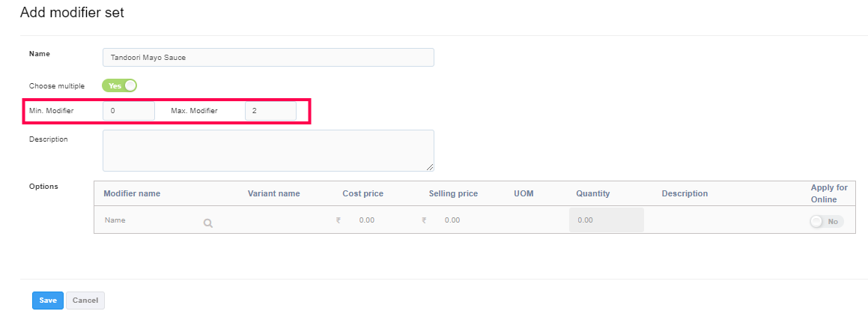Click the large Description text area
868x320 pixels.
tap(268, 150)
